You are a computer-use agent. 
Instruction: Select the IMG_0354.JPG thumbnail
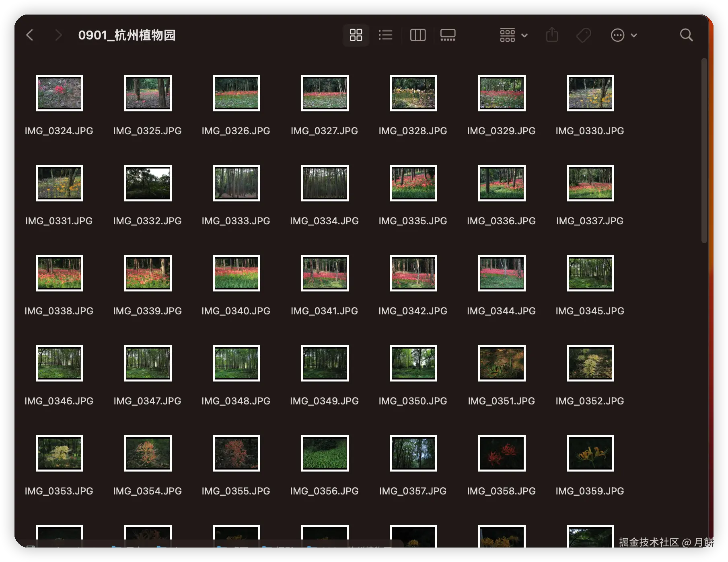click(148, 453)
